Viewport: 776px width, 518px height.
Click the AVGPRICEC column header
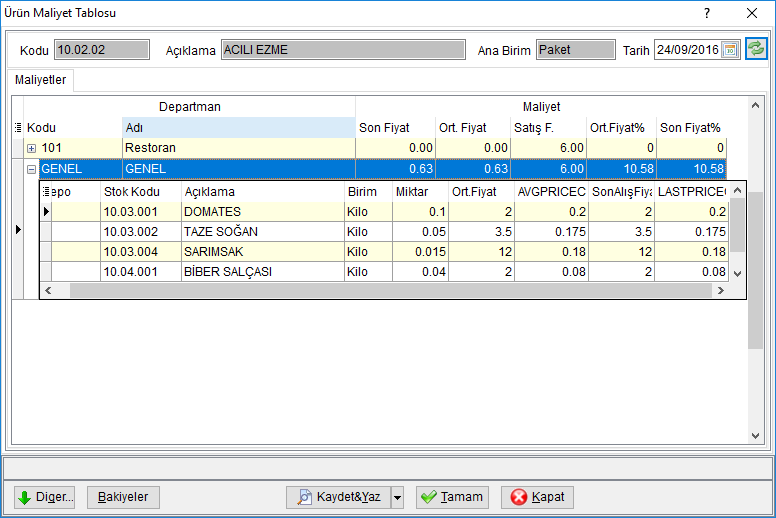tap(551, 192)
